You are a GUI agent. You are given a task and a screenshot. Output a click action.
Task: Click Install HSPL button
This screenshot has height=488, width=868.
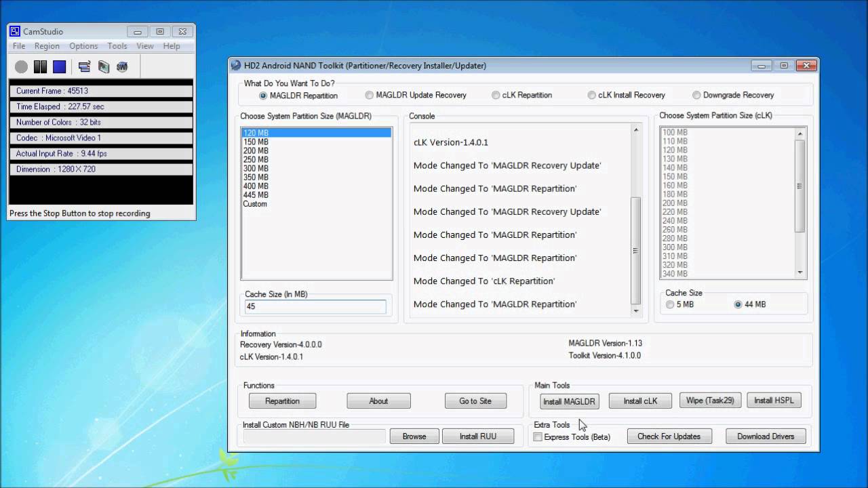pos(774,401)
